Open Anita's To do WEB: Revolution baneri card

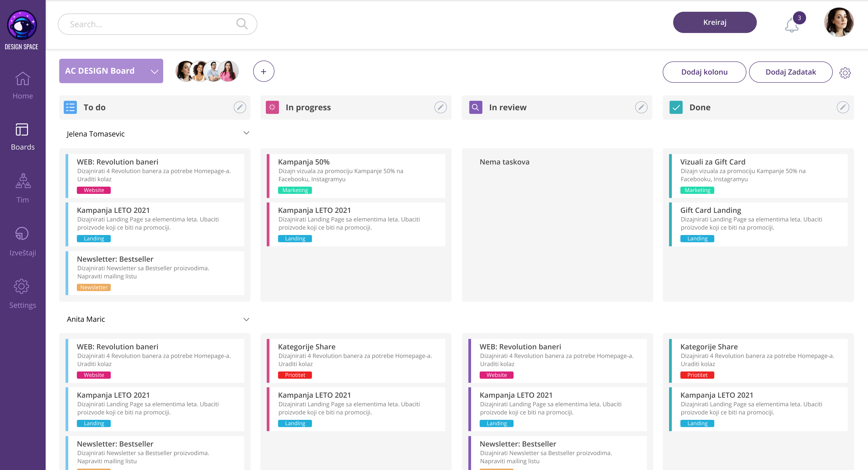click(x=155, y=360)
